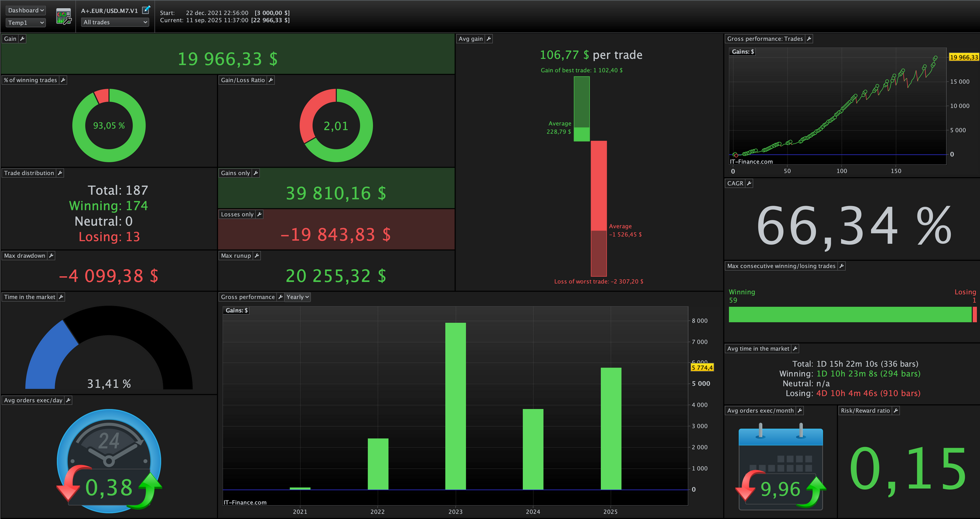Open Max drawdown panel wrench settings

pyautogui.click(x=51, y=256)
